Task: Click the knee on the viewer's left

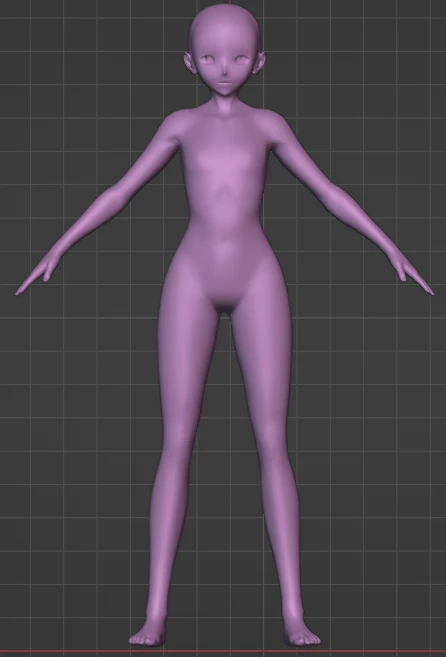Action: click(176, 436)
